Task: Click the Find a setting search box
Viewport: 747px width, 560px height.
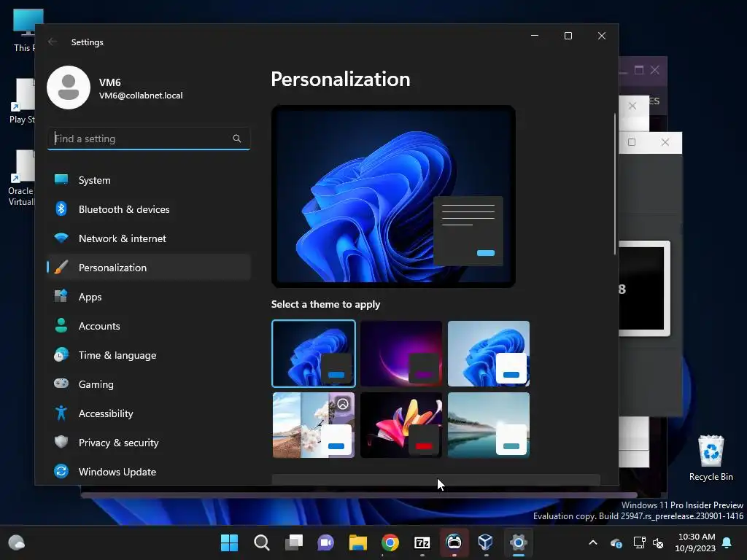Action: [x=149, y=139]
